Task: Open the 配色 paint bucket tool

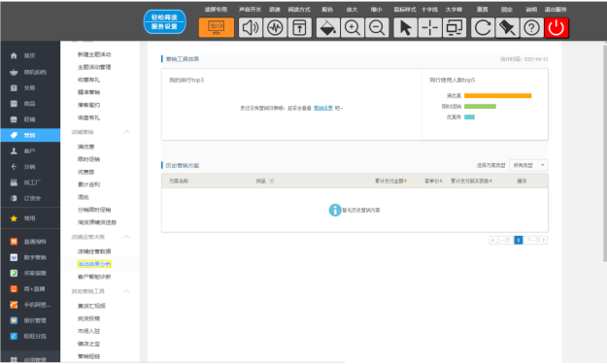Action: coord(328,27)
